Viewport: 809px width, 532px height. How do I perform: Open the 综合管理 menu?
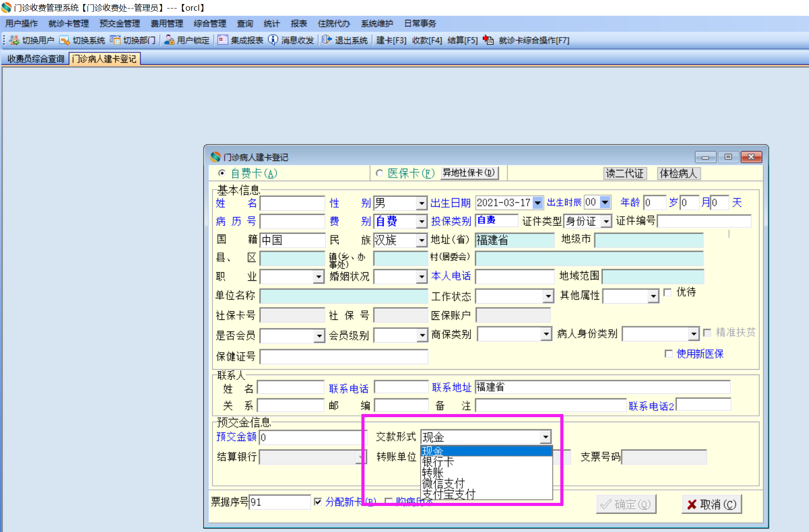point(210,24)
